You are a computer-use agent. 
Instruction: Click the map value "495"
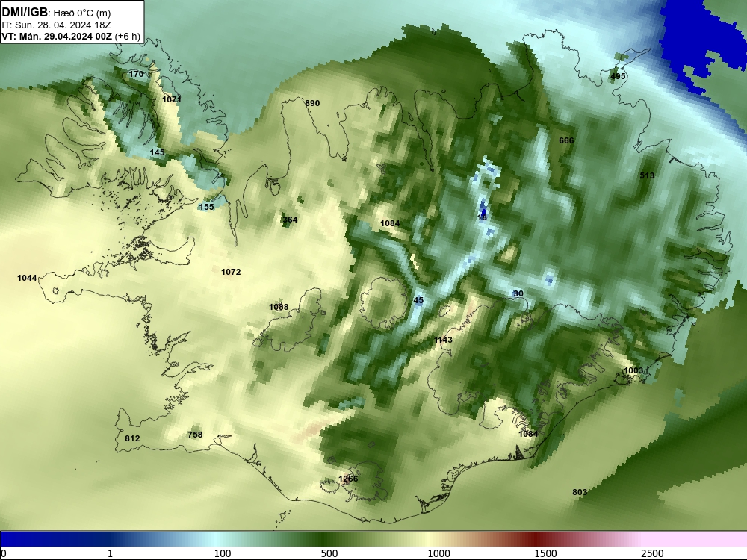pyautogui.click(x=618, y=76)
